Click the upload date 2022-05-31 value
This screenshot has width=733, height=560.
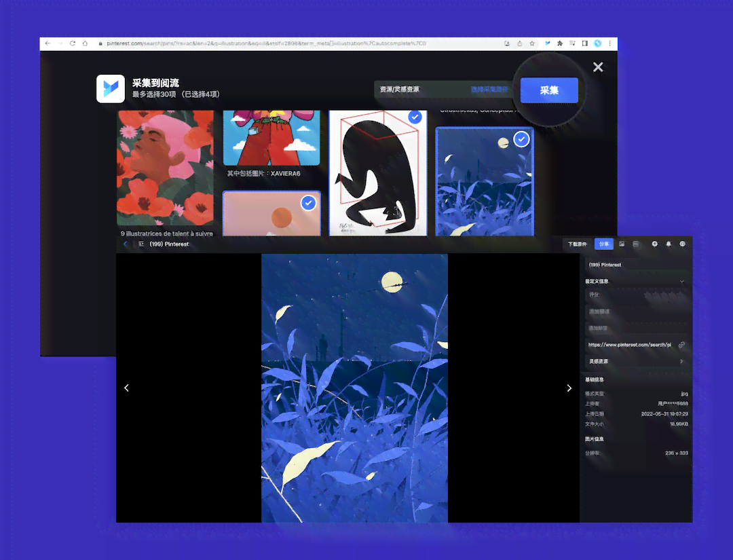(x=664, y=414)
